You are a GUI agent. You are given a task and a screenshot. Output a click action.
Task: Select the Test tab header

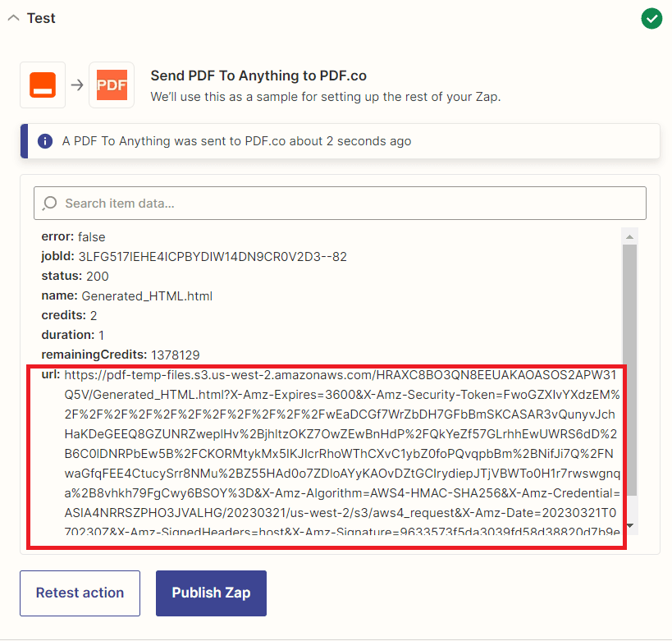(42, 17)
